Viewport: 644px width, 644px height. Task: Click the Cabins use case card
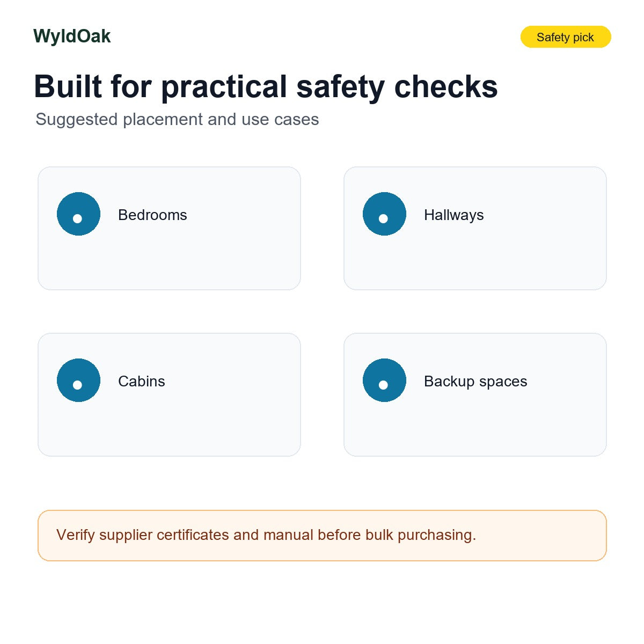(x=169, y=394)
